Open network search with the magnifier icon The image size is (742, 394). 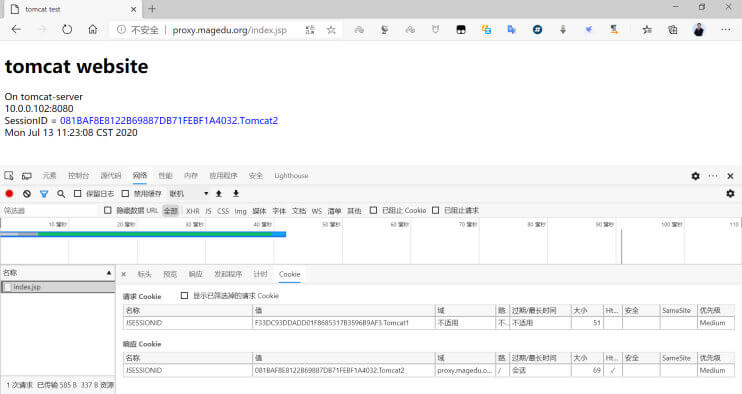61,193
